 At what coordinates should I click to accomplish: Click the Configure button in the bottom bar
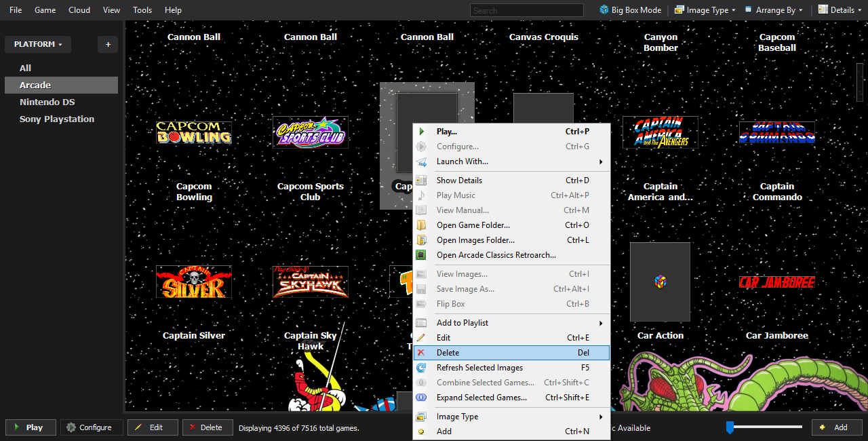coord(92,427)
